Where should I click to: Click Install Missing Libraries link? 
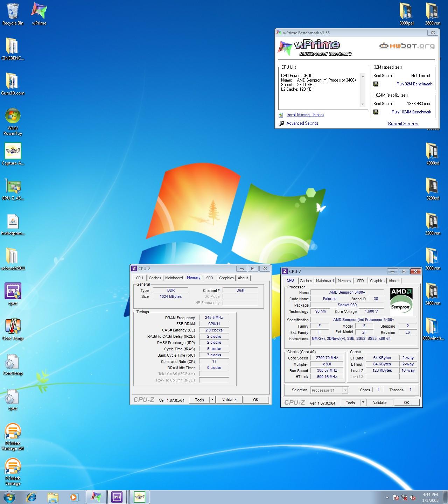click(305, 115)
